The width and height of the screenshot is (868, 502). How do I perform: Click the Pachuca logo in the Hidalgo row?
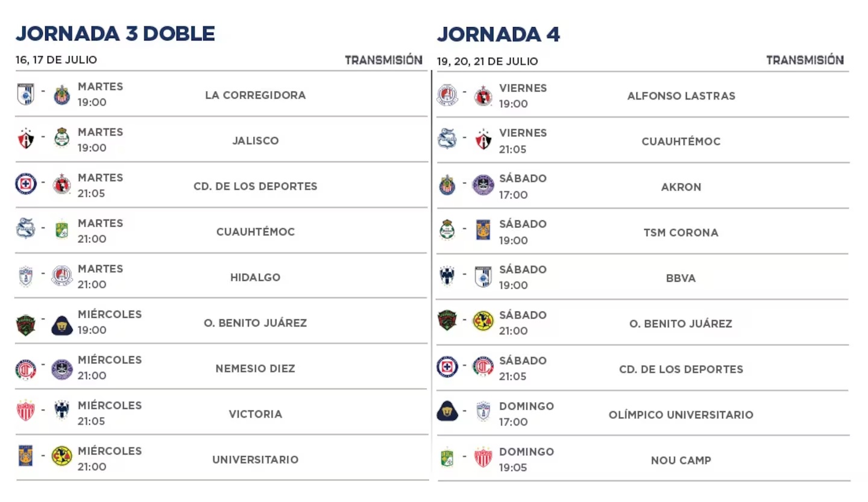coord(25,276)
